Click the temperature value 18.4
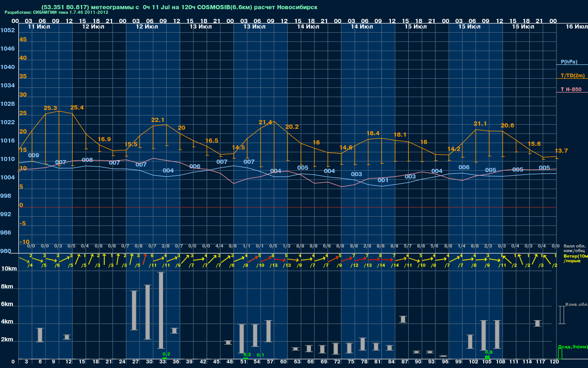This screenshot has width=588, height=368. (373, 133)
